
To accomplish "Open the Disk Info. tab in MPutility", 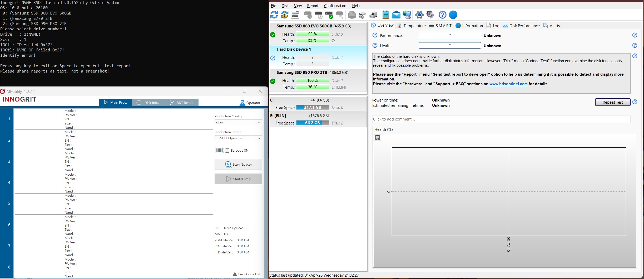I will pos(148,103).
